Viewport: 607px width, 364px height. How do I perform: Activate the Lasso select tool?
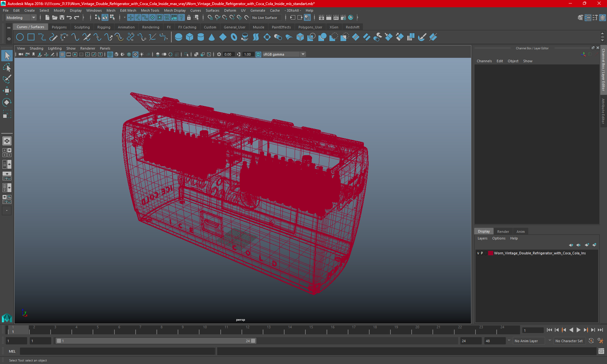pyautogui.click(x=7, y=68)
